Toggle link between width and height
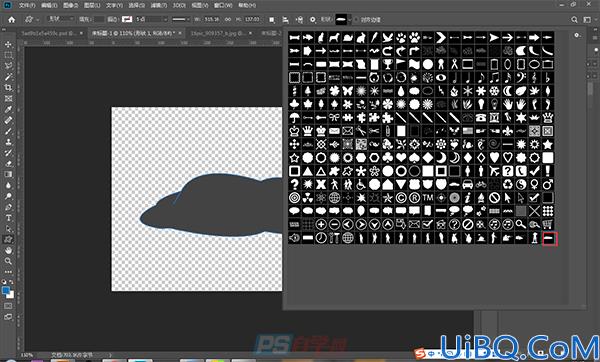The width and height of the screenshot is (600, 362). click(x=228, y=20)
